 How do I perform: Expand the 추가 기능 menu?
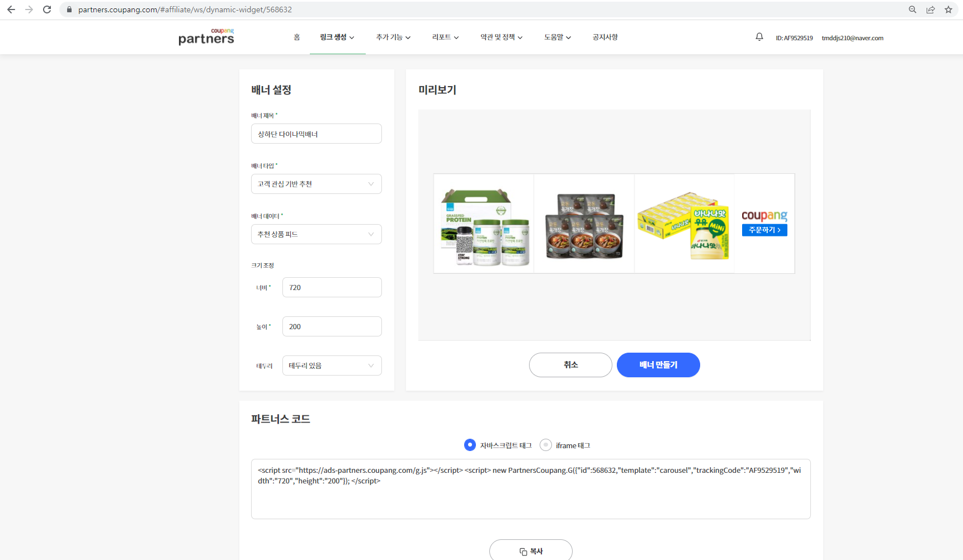tap(393, 37)
